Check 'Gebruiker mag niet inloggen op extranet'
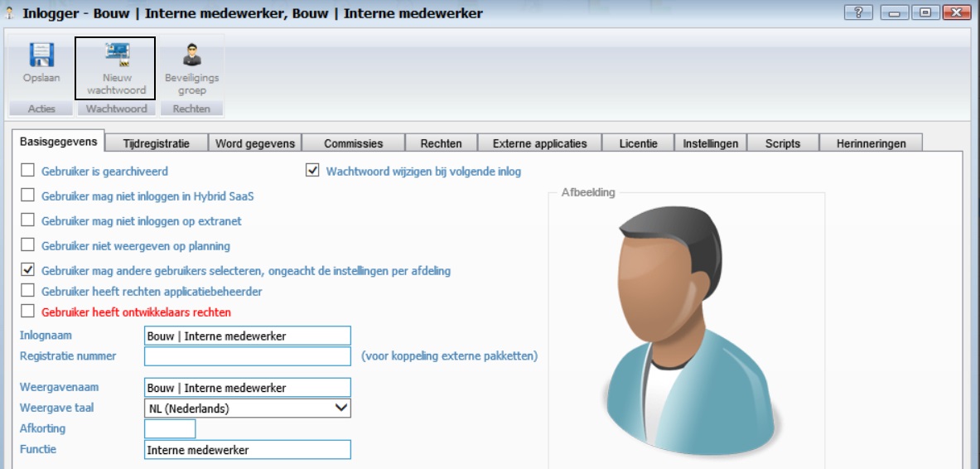This screenshot has height=469, width=980. tap(28, 221)
